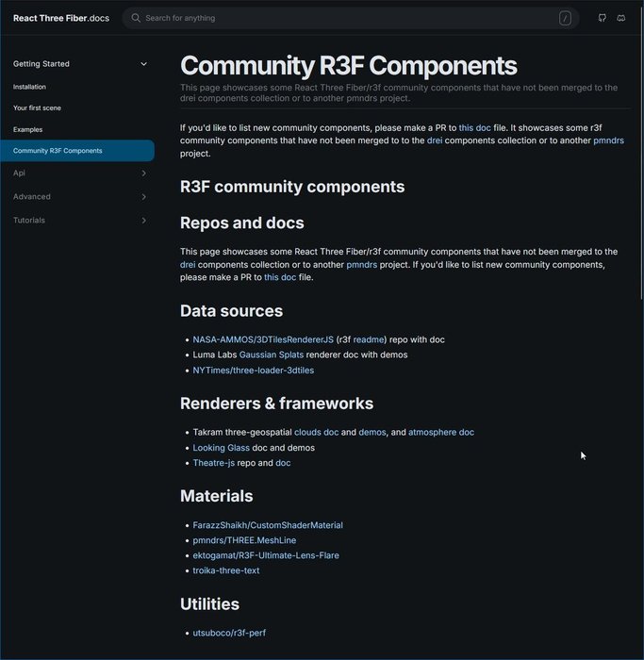Expand the Tutorials sidebar section
The width and height of the screenshot is (644, 660).
(x=143, y=221)
